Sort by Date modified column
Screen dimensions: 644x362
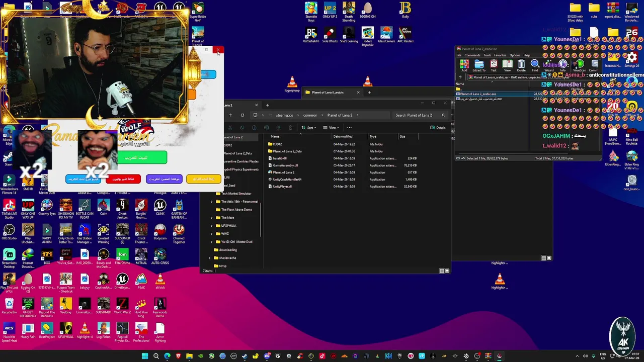[x=343, y=137]
